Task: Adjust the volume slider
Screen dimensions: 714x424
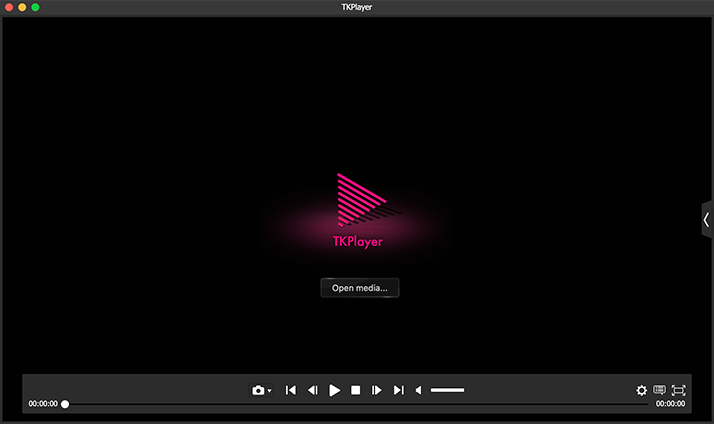Action: click(x=448, y=390)
